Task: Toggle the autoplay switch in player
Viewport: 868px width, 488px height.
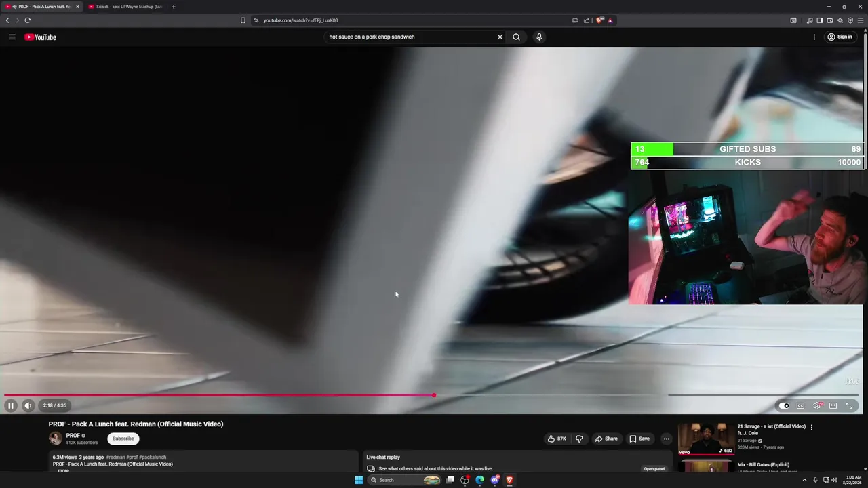Action: tap(785, 405)
